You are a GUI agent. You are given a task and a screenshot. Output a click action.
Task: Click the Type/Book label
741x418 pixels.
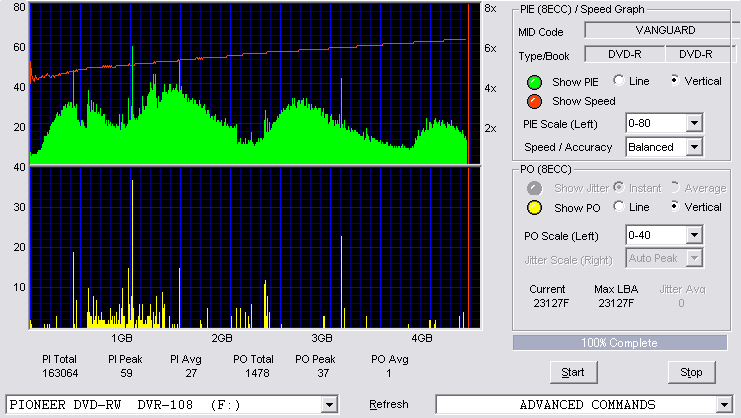(544, 56)
